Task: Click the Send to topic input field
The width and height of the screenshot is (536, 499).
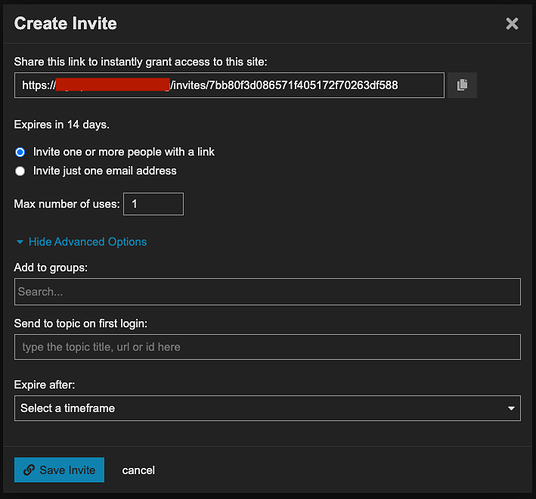Action: click(x=267, y=347)
